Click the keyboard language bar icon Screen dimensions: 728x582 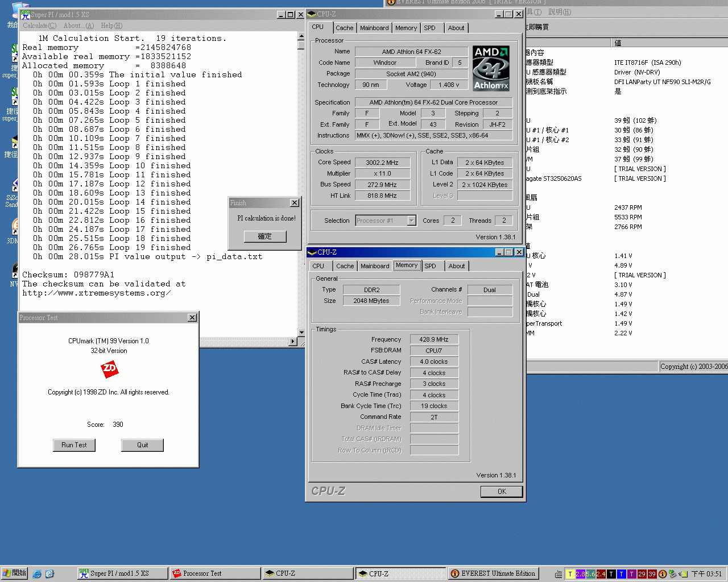559,575
